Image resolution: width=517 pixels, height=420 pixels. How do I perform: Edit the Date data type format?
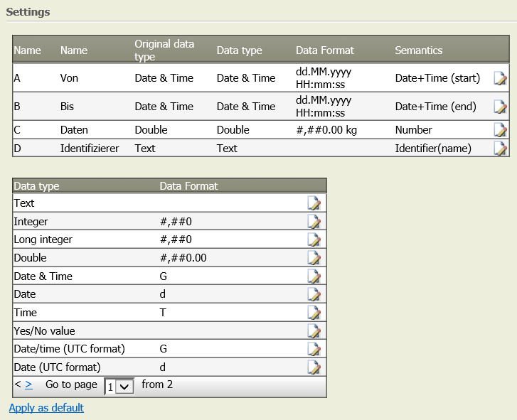314,294
